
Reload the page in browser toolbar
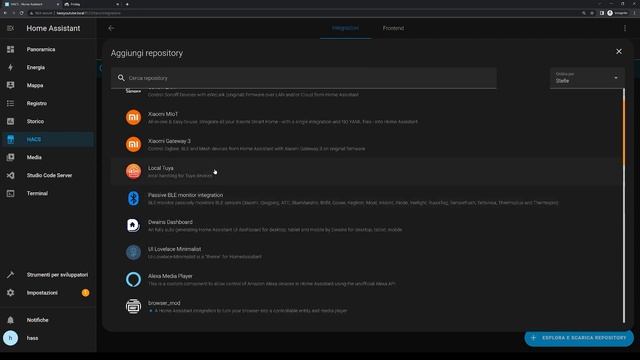[x=22, y=13]
